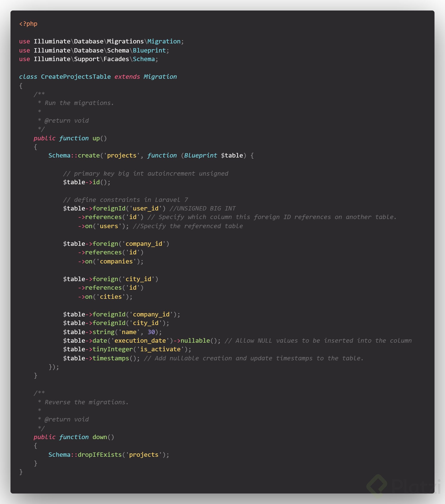445x504 pixels.
Task: Click the '$table->timestamps();' call
Action: (x=102, y=358)
